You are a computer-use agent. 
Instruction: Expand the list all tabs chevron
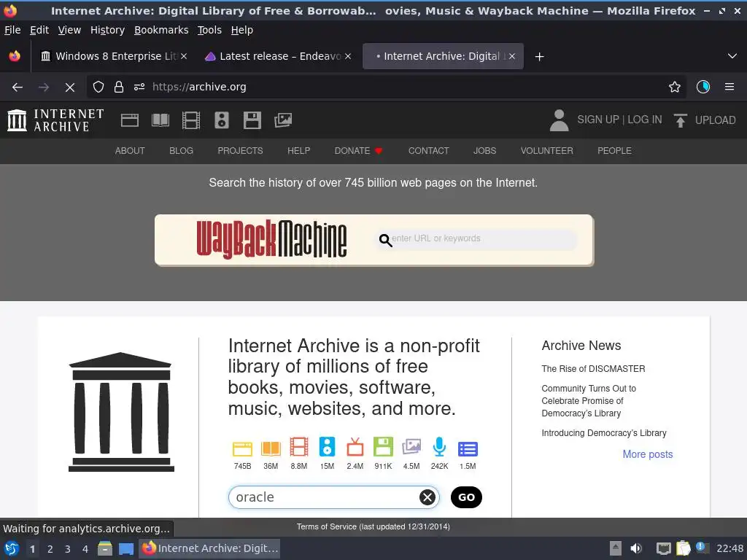click(732, 56)
